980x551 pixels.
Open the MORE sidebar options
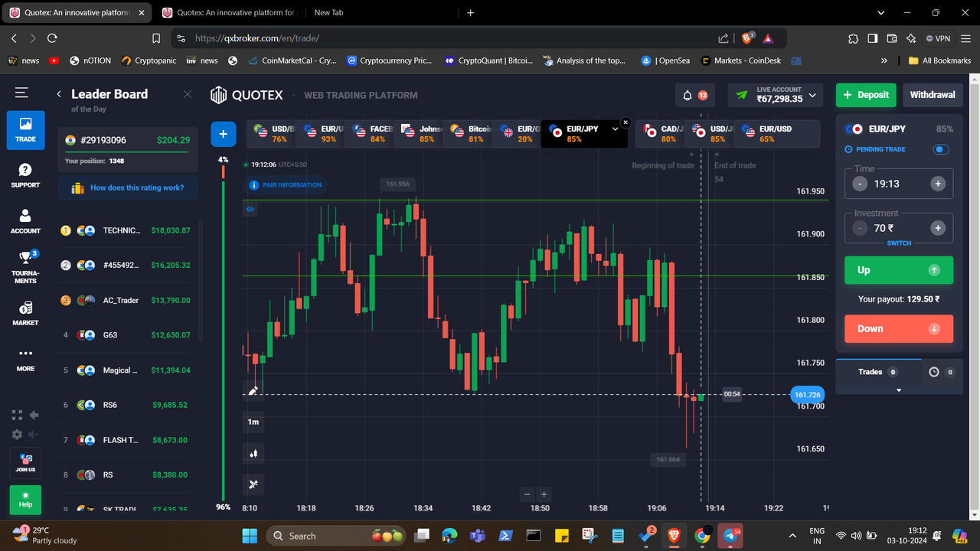(25, 360)
